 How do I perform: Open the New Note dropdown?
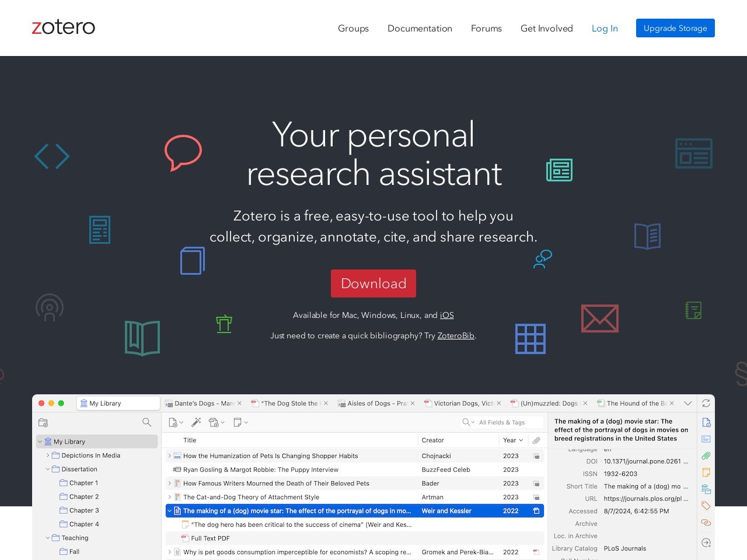240,422
